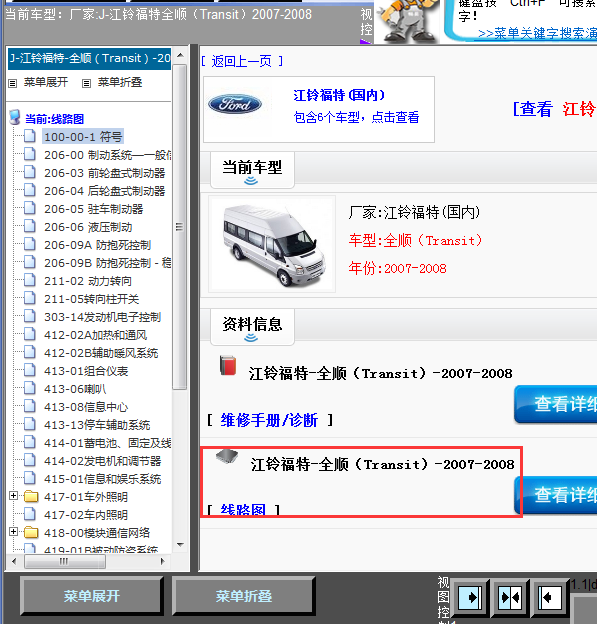Click page icon beside 413-01组合仪表

[x=30, y=370]
